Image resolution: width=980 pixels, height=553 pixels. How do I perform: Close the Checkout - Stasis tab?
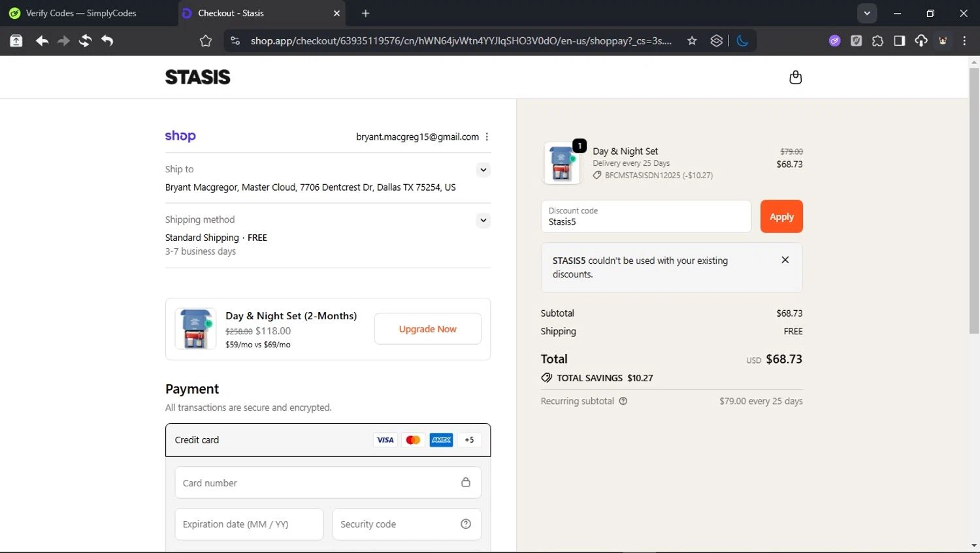point(336,13)
